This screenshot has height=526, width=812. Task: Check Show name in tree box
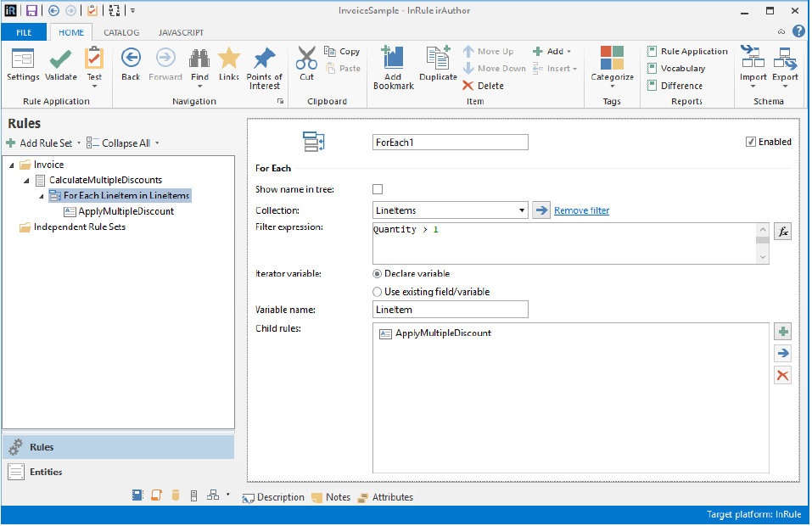pyautogui.click(x=378, y=189)
